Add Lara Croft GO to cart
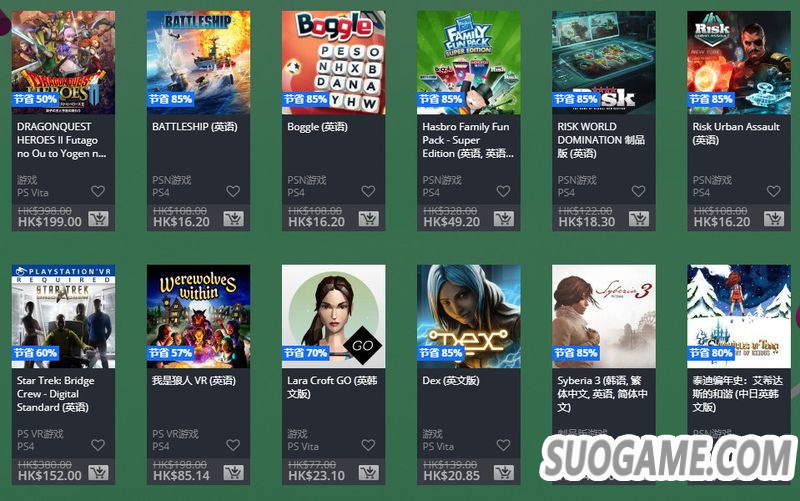The image size is (800, 501). point(368,473)
